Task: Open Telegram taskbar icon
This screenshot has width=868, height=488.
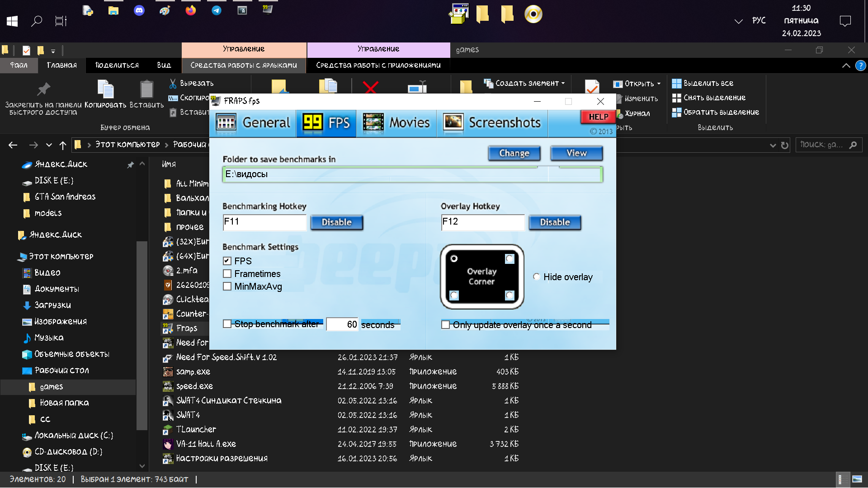Action: pyautogui.click(x=217, y=10)
